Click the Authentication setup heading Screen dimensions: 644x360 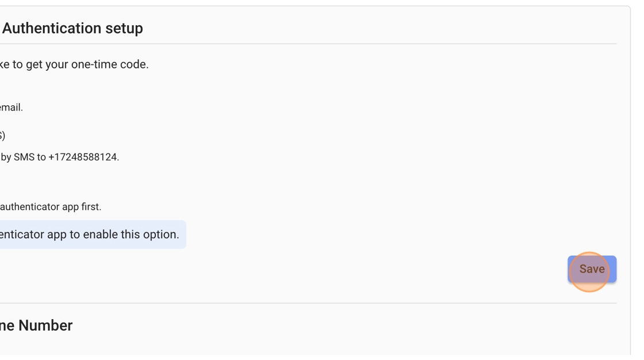click(72, 28)
